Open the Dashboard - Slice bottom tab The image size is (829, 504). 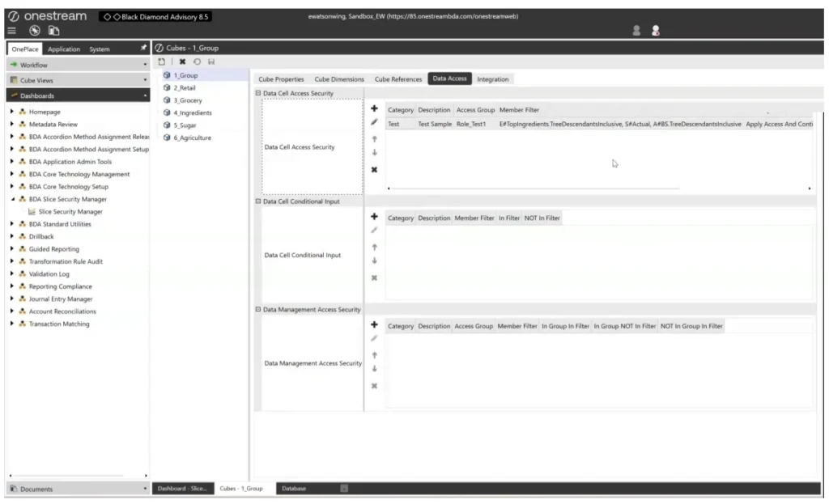pyautogui.click(x=182, y=489)
